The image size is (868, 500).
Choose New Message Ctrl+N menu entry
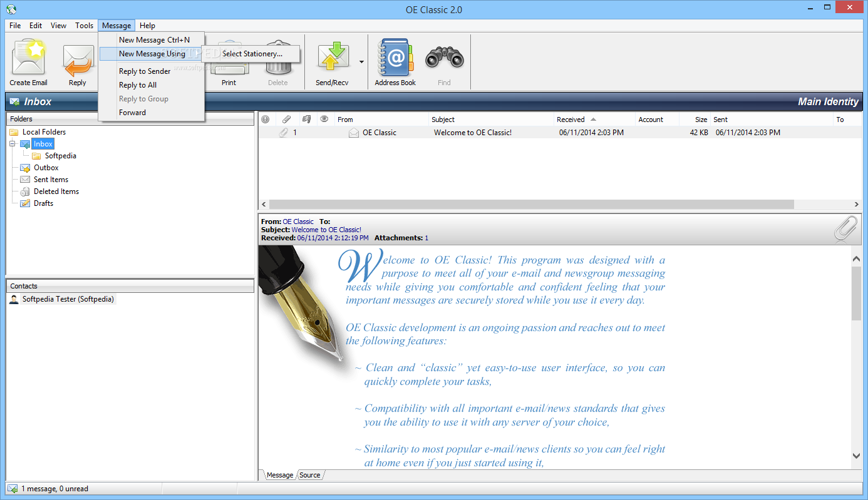pyautogui.click(x=152, y=40)
